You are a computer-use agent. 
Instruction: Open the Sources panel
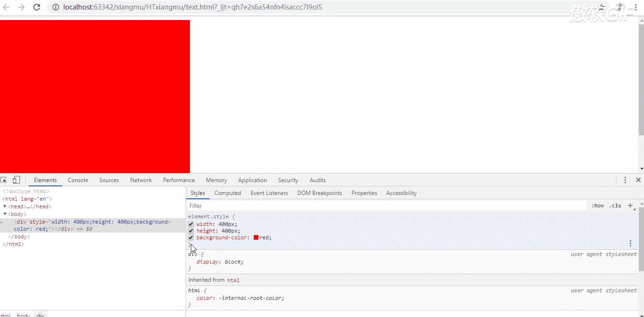pos(109,180)
